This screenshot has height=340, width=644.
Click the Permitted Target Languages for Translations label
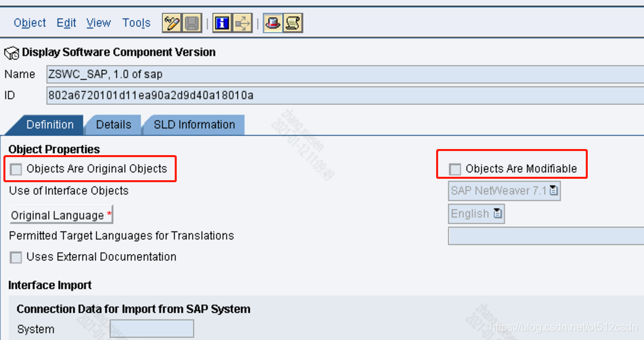121,236
